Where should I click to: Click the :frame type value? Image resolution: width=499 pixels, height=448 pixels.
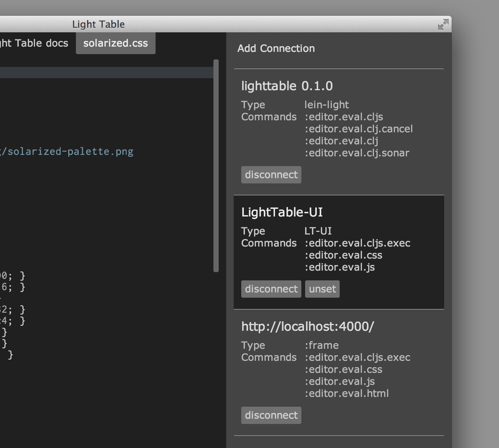322,345
